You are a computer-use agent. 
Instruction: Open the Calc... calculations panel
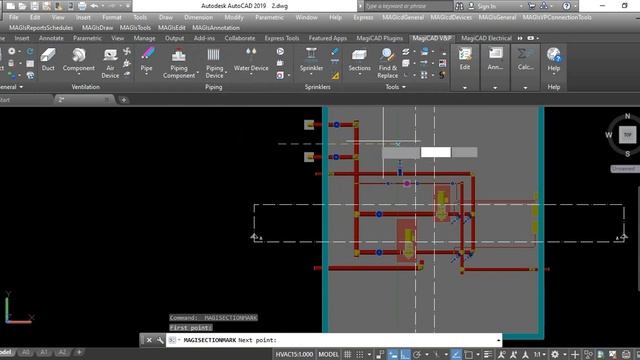(525, 60)
